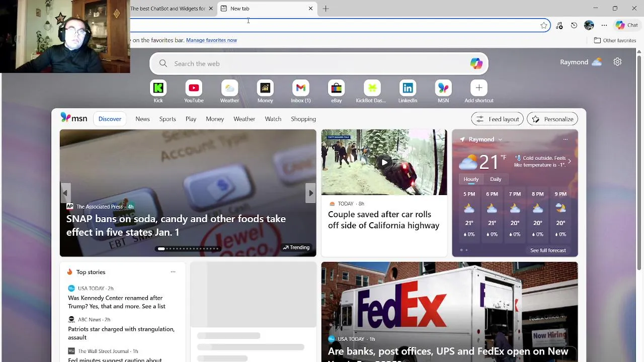Open Top stories more options ellipsis
644x362 pixels.
[x=173, y=272]
